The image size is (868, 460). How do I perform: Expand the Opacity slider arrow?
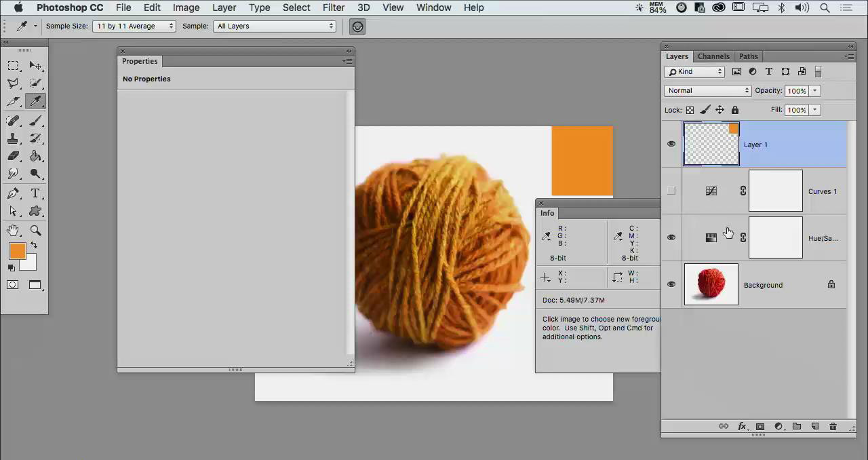tap(814, 90)
